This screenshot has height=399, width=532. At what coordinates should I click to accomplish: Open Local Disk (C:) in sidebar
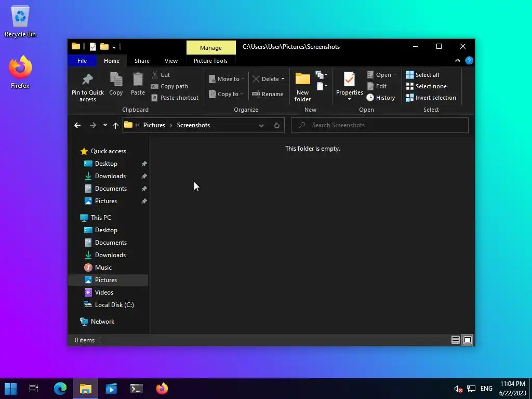[x=114, y=305]
